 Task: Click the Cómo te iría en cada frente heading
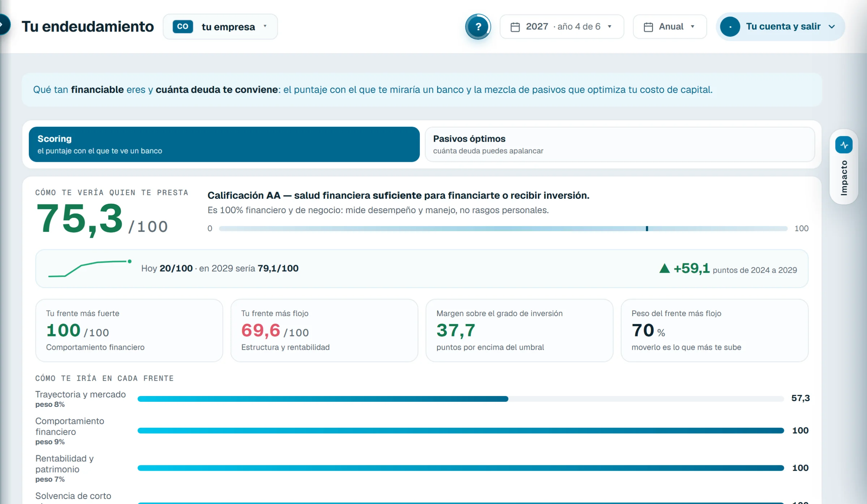[104, 378]
